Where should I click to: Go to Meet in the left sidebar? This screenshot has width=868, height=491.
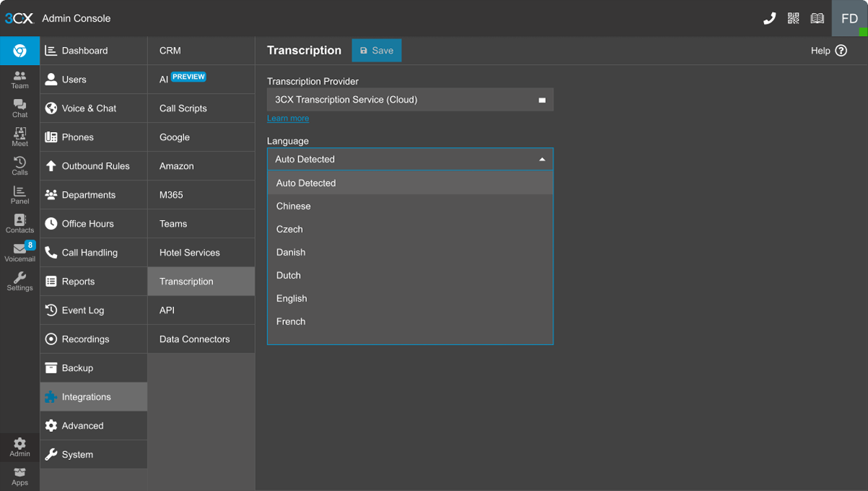[20, 136]
